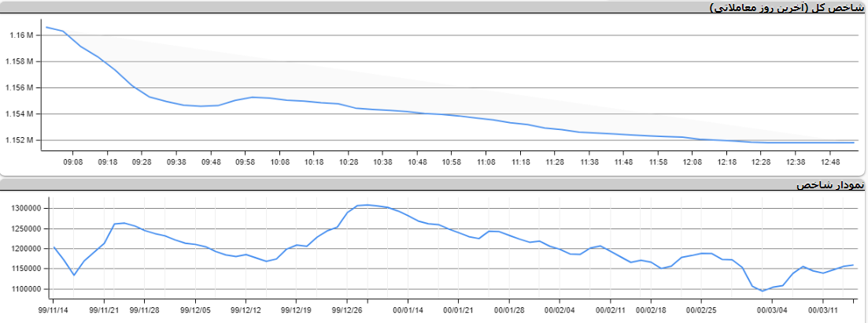Click the 1300000 y-axis label

point(28,209)
